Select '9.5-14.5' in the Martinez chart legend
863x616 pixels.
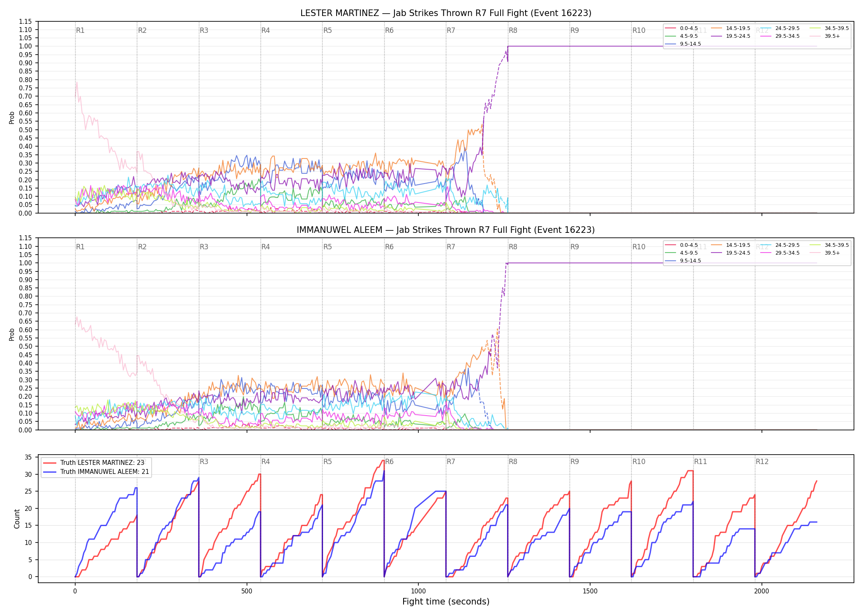click(690, 44)
